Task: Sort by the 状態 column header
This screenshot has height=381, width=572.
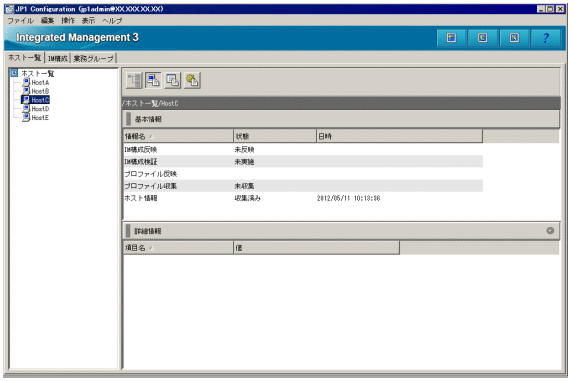Action: pyautogui.click(x=275, y=136)
